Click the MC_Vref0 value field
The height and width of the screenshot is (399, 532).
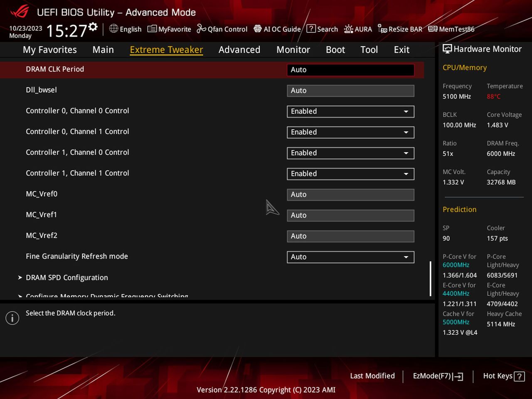(x=350, y=195)
